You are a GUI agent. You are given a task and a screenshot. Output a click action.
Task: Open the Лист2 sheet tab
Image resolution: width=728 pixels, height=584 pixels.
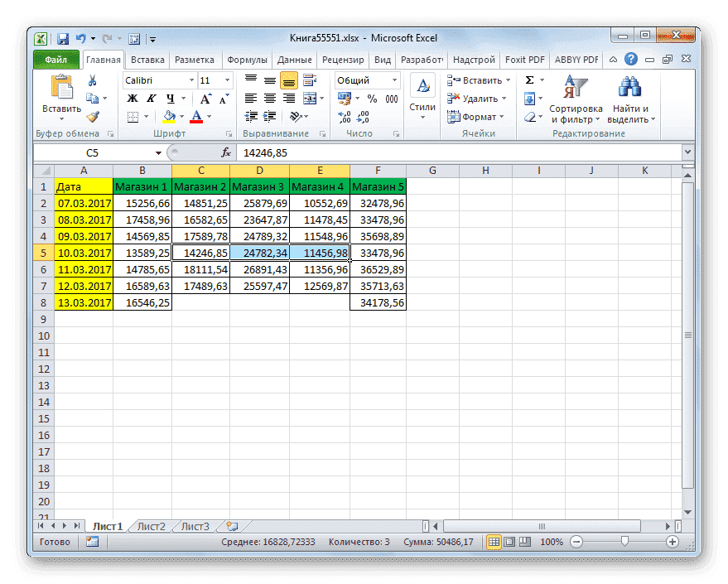(x=152, y=526)
